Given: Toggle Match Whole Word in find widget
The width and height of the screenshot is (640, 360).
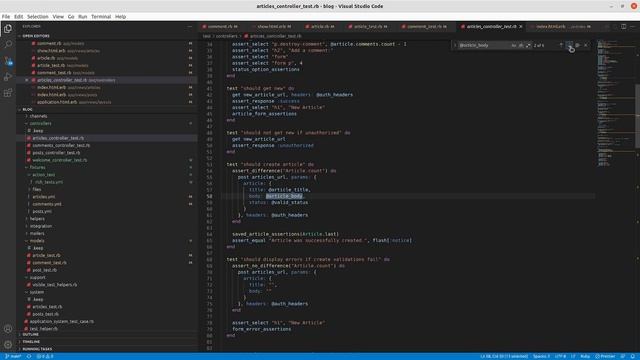Looking at the screenshot, I should click(521, 45).
